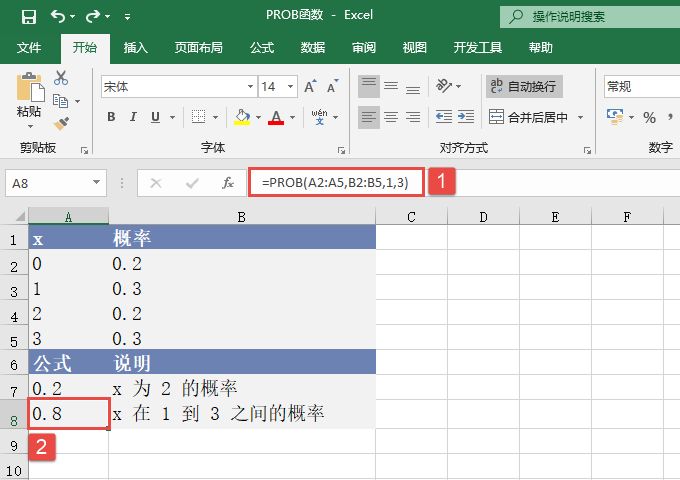This screenshot has width=680, height=480.
Task: Click the Insert Function fx icon
Action: click(228, 183)
